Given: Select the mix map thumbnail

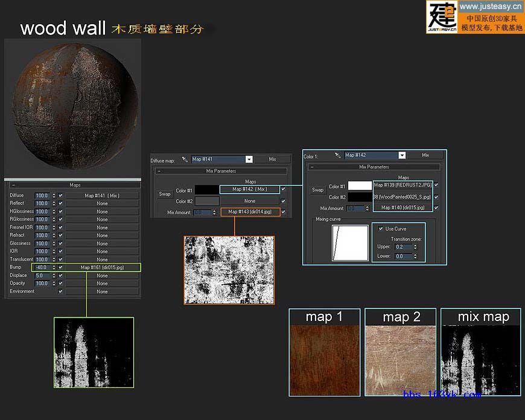Looking at the screenshot, I should tap(481, 360).
